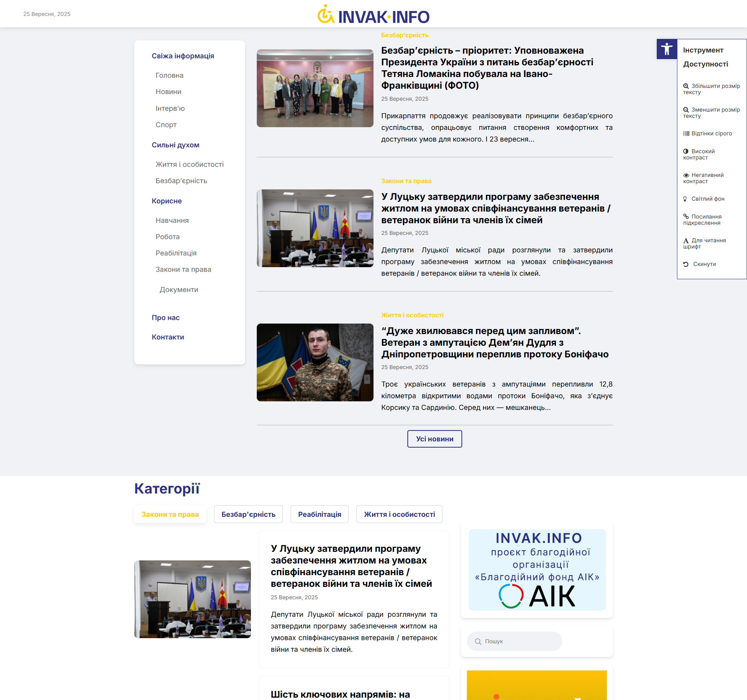747x700 pixels.
Task: Click the chain-link icon for Посилання підкреслення
Action: tap(686, 216)
